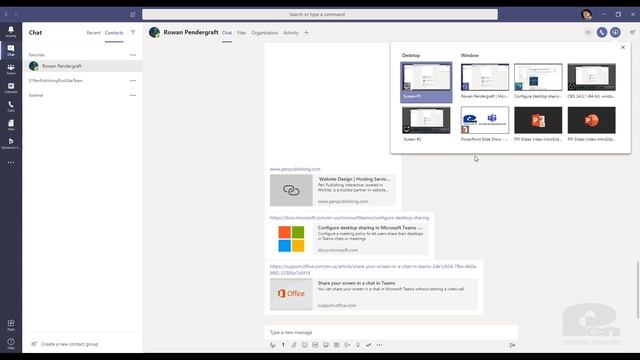Show more apps ellipsis in sidebar
Screen dimensions: 640x360
click(x=11, y=162)
